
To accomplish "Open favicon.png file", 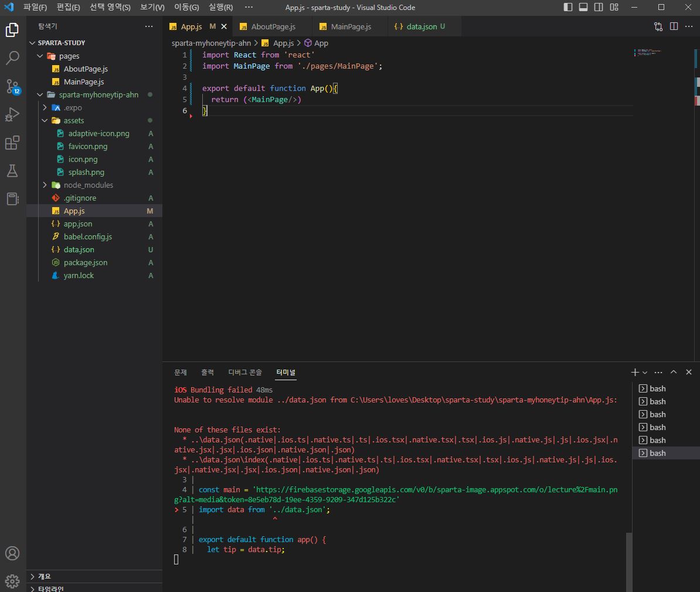I will (94, 147).
